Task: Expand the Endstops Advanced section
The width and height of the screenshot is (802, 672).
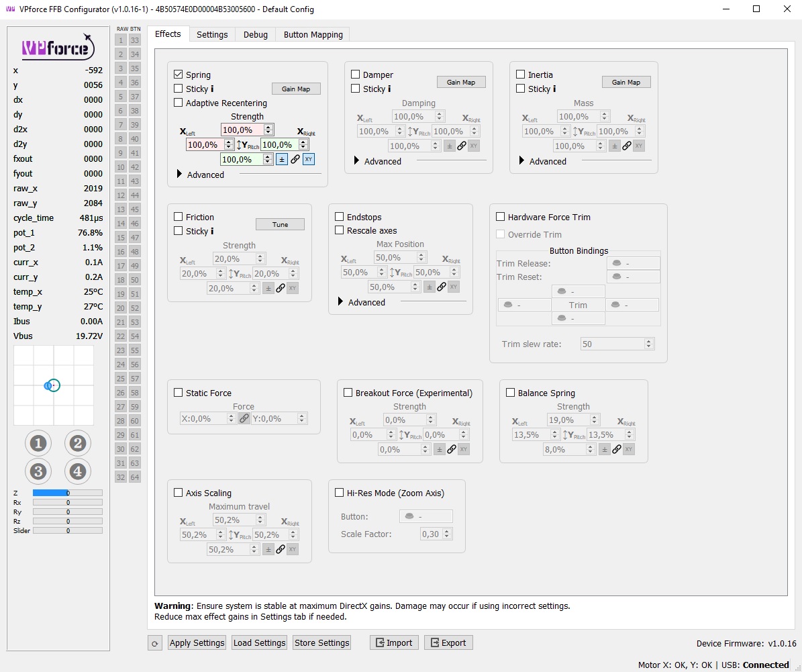Action: pyautogui.click(x=341, y=301)
